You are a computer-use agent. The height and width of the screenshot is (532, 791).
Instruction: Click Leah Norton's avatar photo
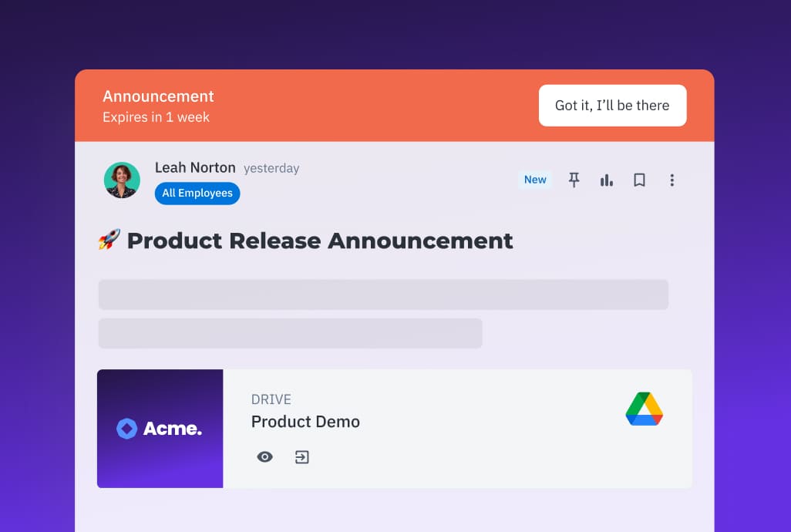122,180
